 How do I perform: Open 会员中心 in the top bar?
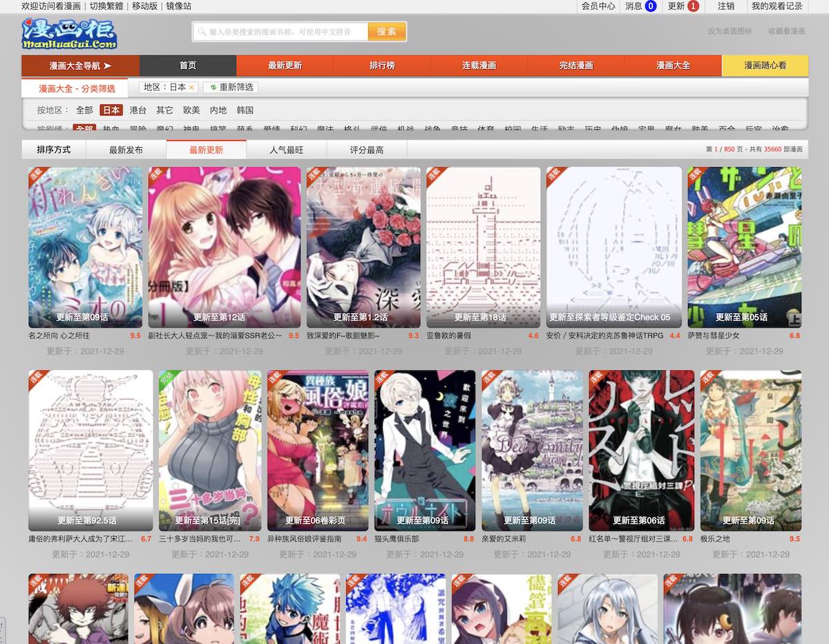tap(598, 6)
